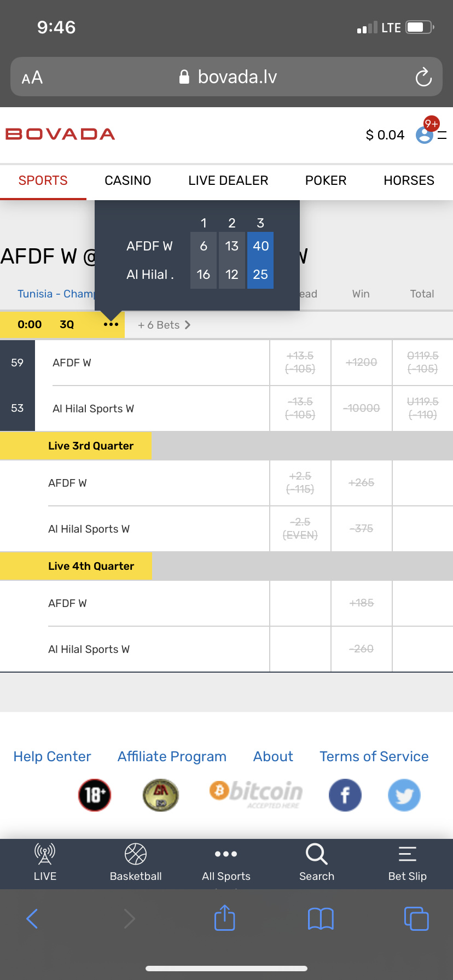Tap the Safari share icon
The image size is (453, 980).
click(x=224, y=918)
